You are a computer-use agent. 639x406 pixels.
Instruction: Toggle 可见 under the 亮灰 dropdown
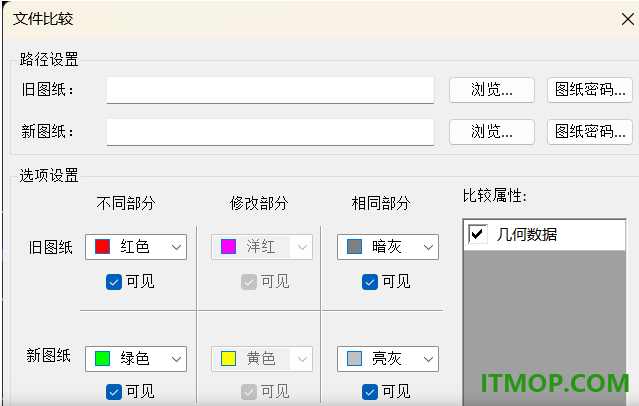(370, 392)
